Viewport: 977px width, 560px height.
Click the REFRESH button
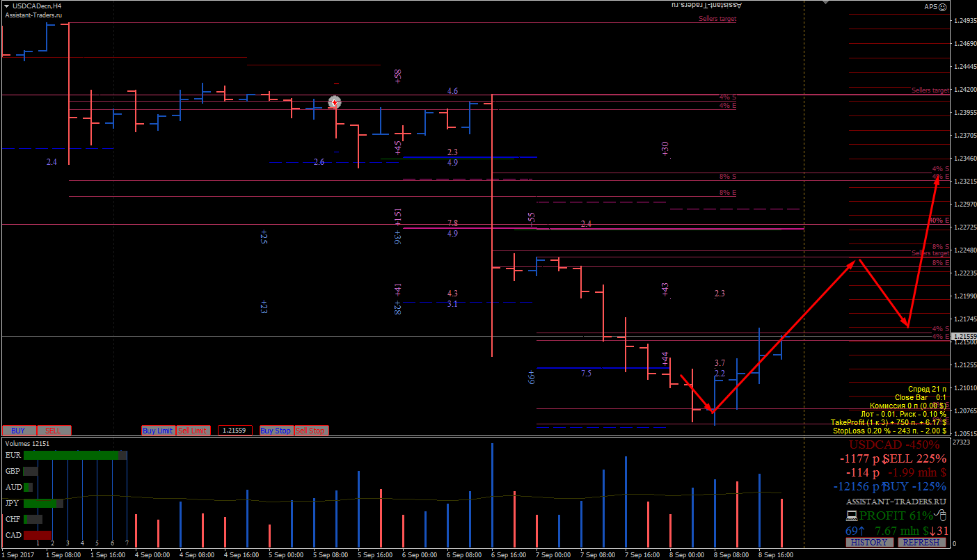[x=921, y=542]
